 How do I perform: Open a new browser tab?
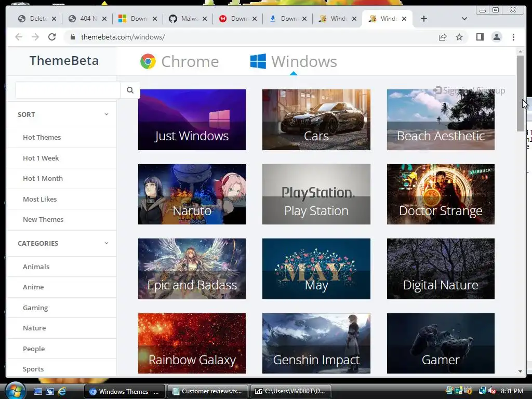point(424,19)
